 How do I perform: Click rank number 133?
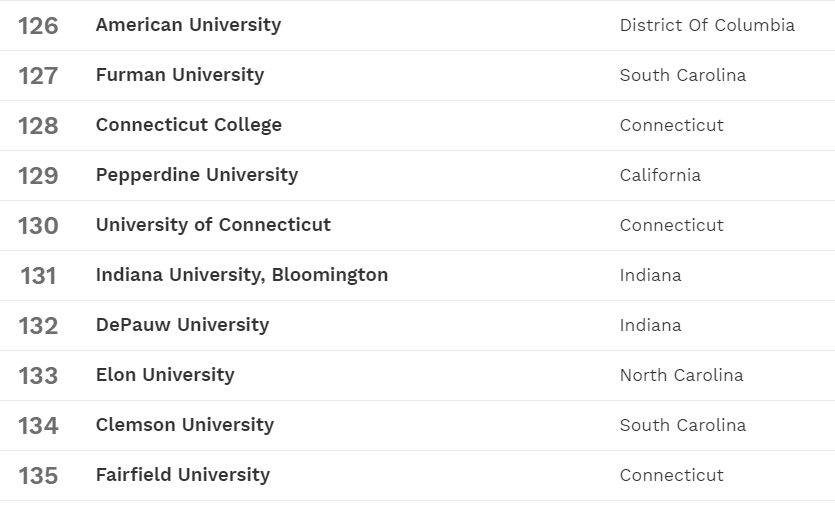38,376
